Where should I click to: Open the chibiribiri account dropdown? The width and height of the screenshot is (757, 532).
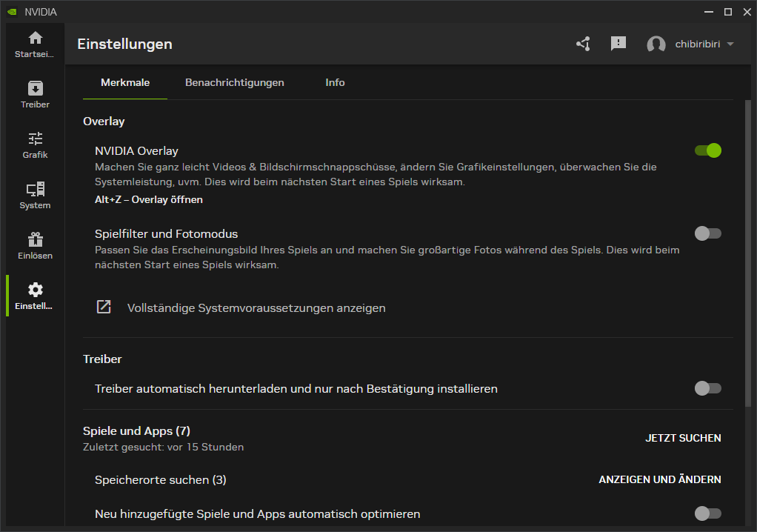690,44
